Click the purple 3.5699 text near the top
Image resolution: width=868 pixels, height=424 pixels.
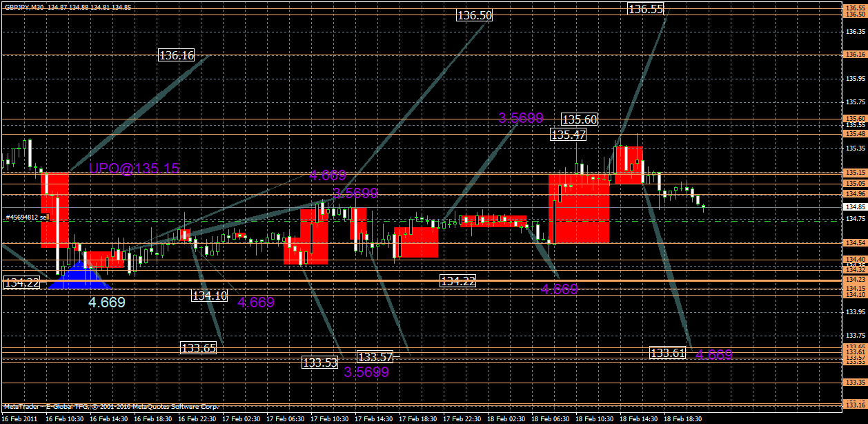(522, 117)
